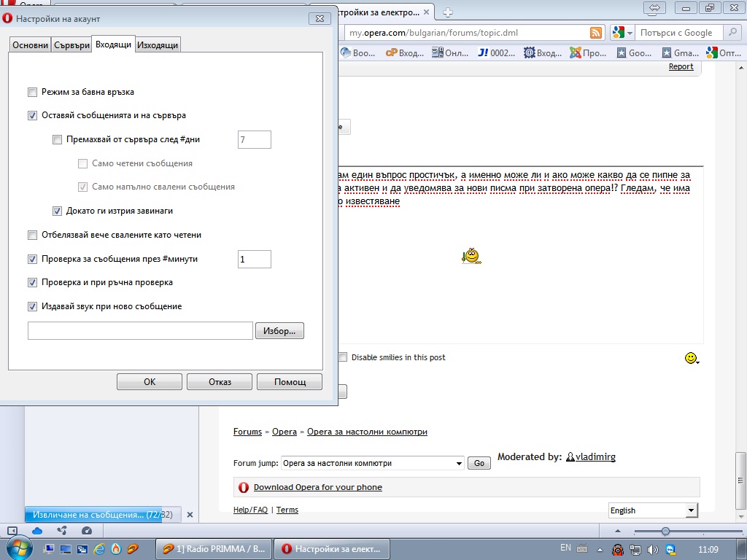
Task: Click the Избор... button for sound file
Action: tap(279, 331)
